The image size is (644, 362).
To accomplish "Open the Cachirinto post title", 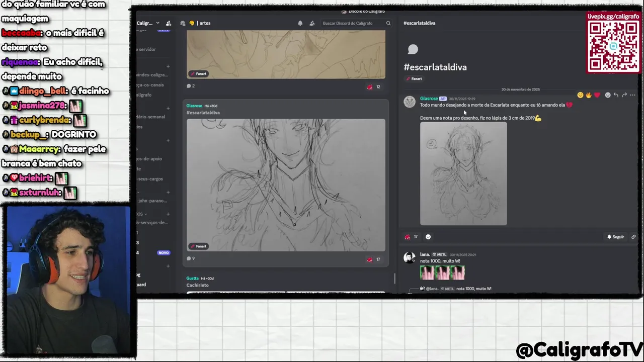I will [197, 285].
